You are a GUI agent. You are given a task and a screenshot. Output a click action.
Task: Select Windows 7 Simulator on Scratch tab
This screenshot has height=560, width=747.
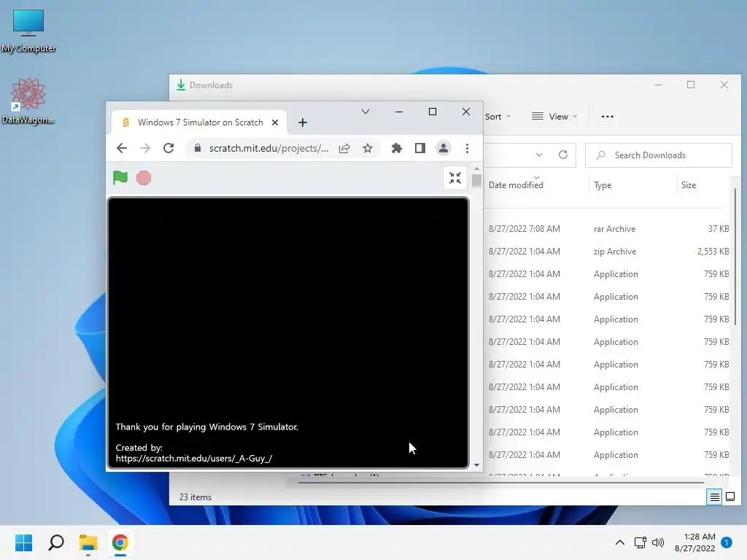(199, 122)
